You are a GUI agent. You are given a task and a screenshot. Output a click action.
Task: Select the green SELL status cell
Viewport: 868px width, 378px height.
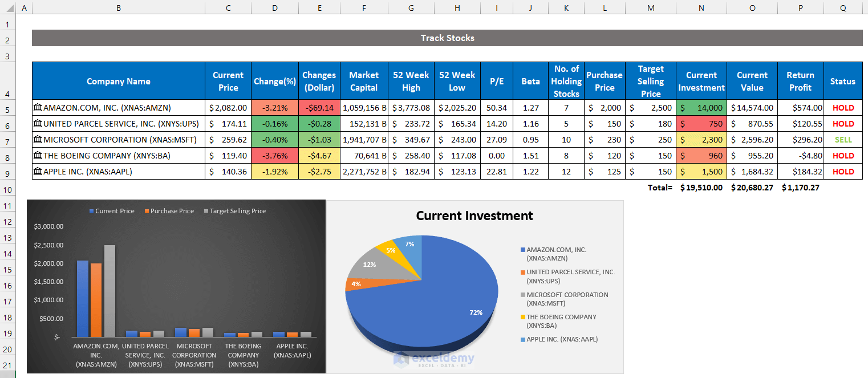(x=843, y=140)
